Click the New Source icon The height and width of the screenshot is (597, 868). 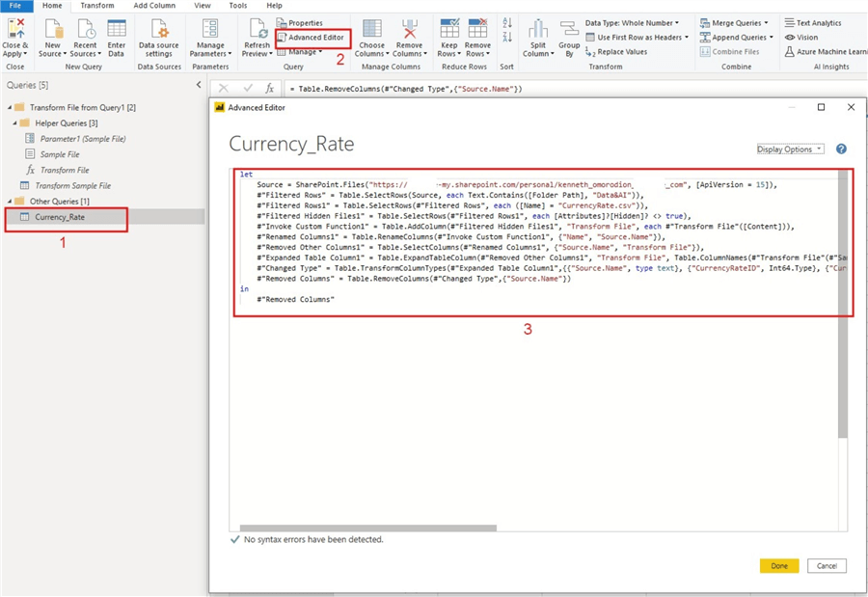[53, 28]
